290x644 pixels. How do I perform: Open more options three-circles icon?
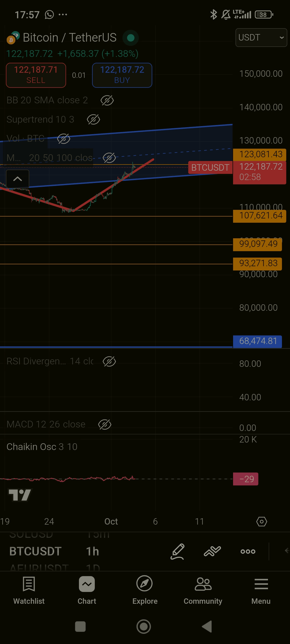tap(248, 551)
